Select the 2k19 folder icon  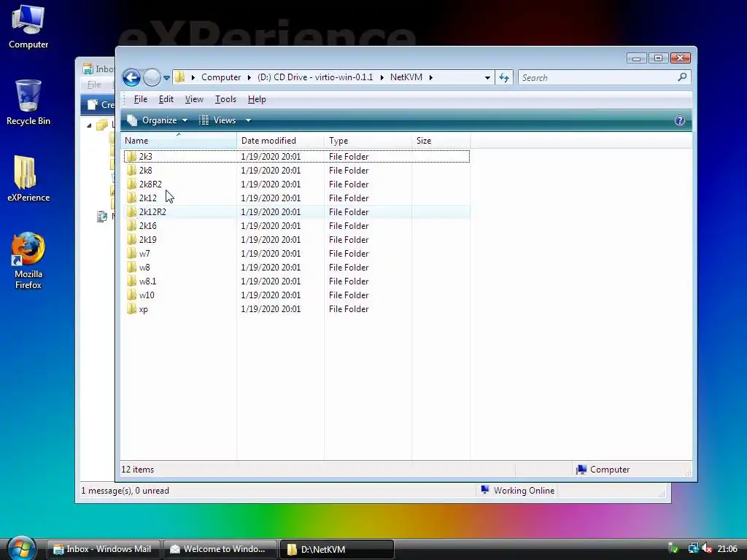tap(131, 239)
